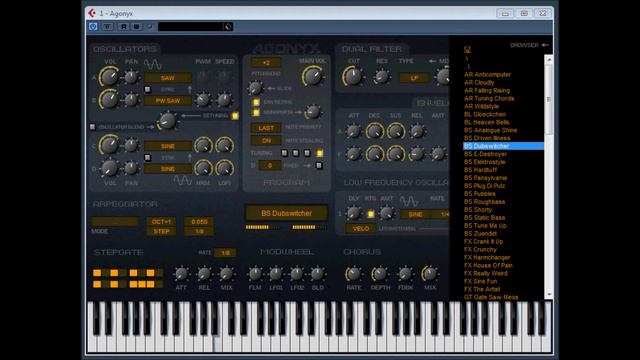Click the Sync up-arrow between oscillators A and B
Image resolution: width=640 pixels, height=360 pixels.
(x=189, y=89)
